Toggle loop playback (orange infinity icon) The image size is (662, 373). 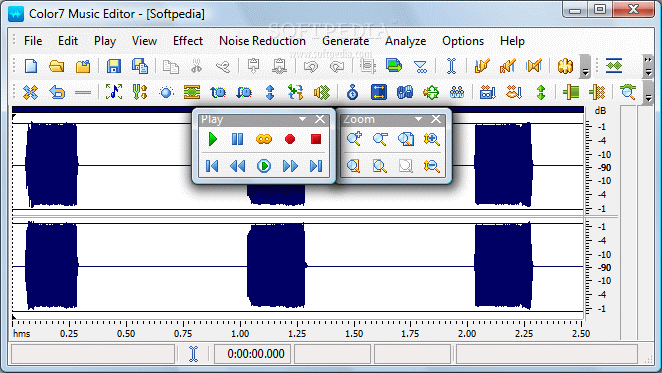[264, 139]
